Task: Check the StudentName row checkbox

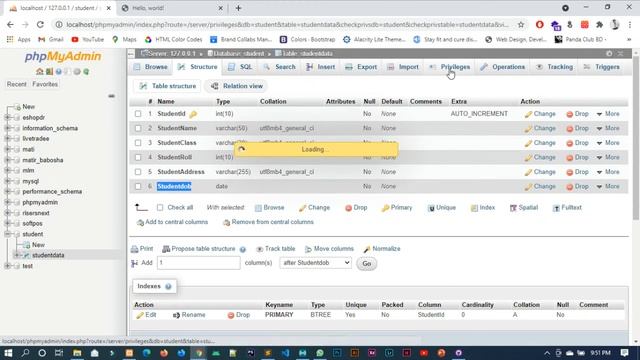Action: pos(138,128)
